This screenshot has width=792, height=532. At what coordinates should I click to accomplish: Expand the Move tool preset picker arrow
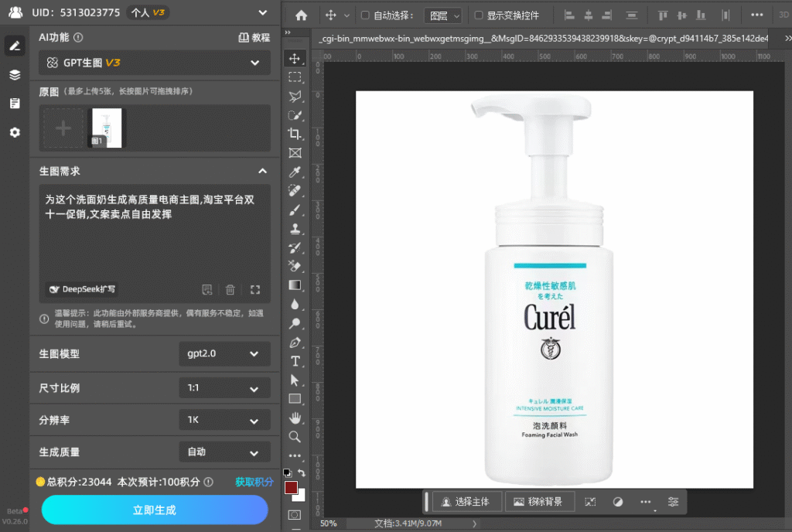point(346,15)
